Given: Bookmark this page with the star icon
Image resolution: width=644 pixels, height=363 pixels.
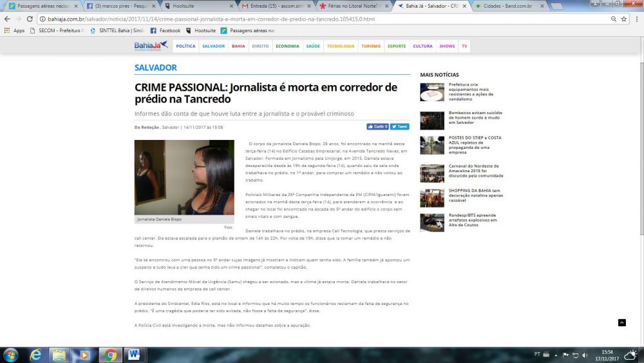Looking at the screenshot, I should pos(623,19).
